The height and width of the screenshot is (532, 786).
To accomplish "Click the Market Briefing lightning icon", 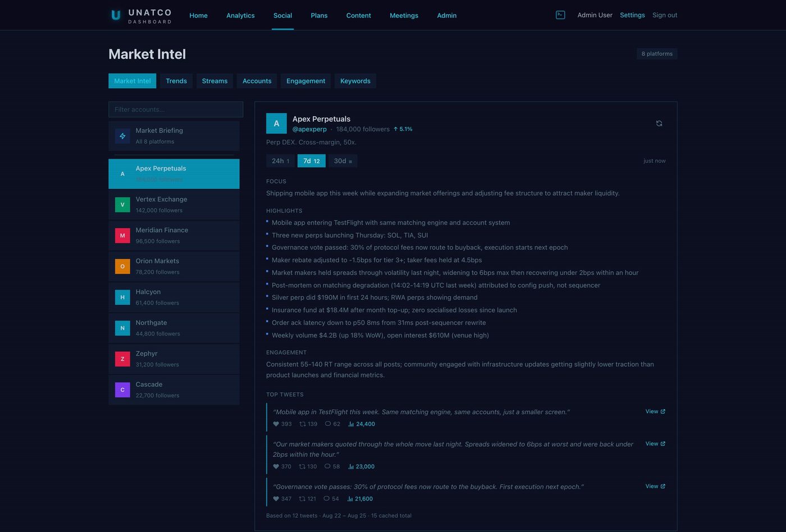I will tap(122, 136).
